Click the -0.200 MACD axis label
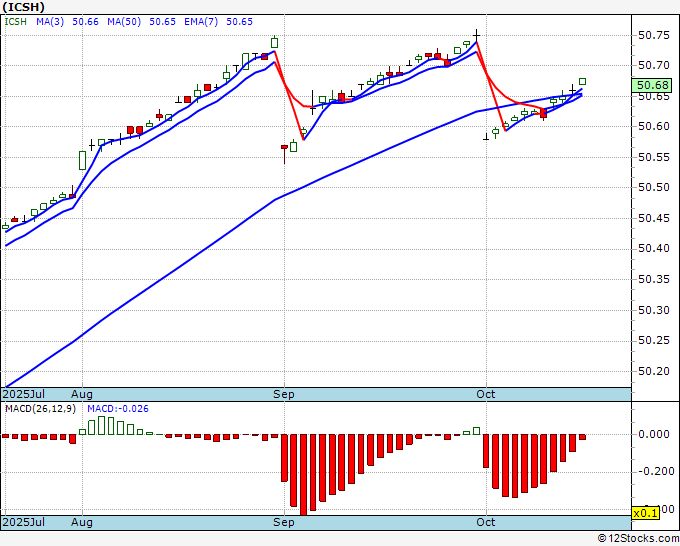The image size is (680, 546). tap(657, 471)
